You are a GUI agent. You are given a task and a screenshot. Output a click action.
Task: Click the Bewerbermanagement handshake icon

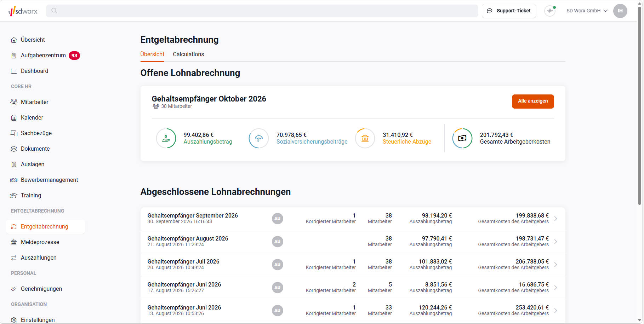[14, 180]
